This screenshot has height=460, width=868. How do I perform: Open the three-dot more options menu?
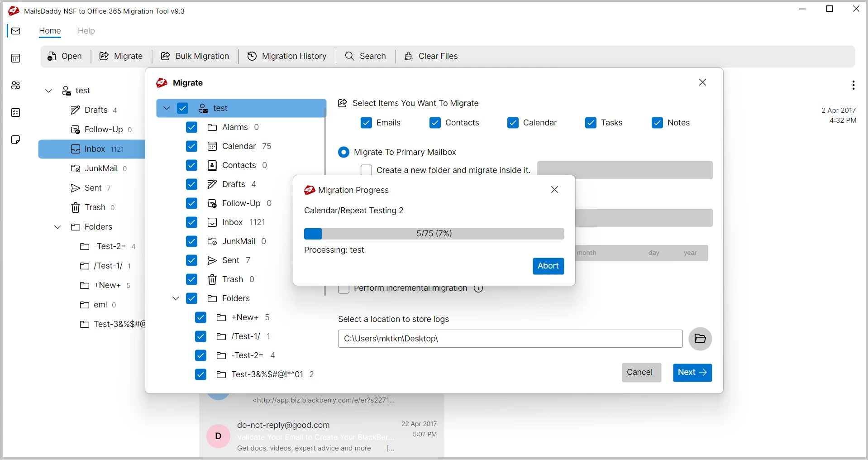(x=853, y=85)
